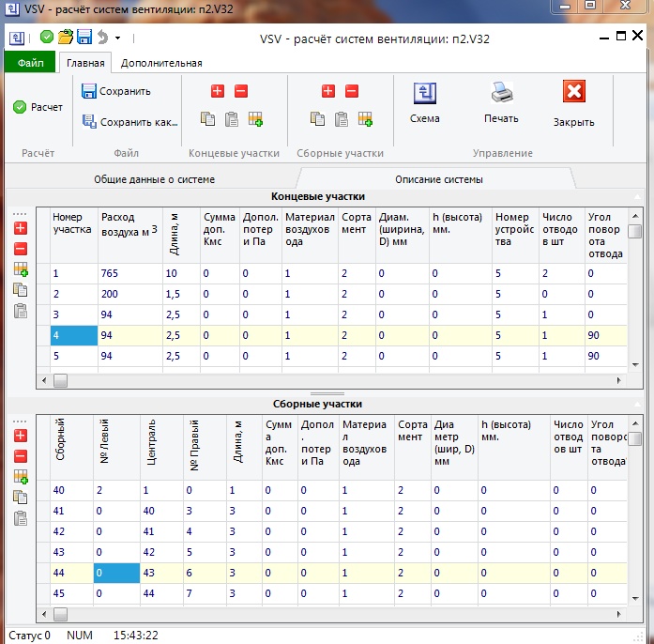
Task: Click paste icon in ribbon Сборные участки group
Action: point(342,119)
